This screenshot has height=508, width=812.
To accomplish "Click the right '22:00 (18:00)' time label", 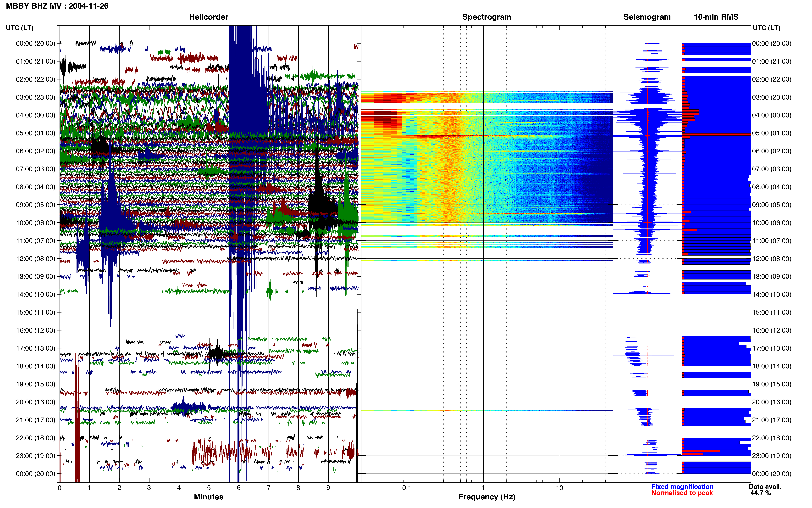I will [x=772, y=438].
